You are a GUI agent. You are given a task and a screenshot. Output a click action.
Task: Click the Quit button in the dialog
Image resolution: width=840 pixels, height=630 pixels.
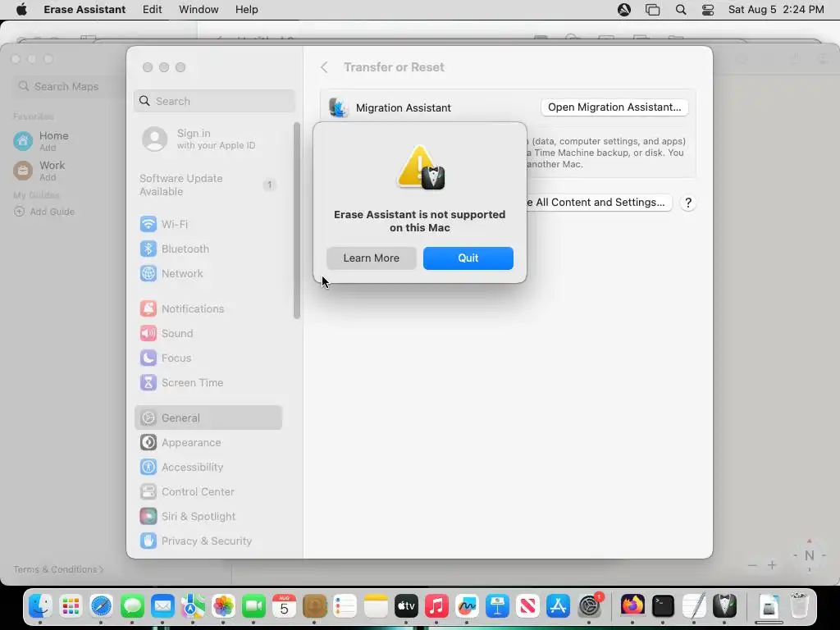[468, 258]
